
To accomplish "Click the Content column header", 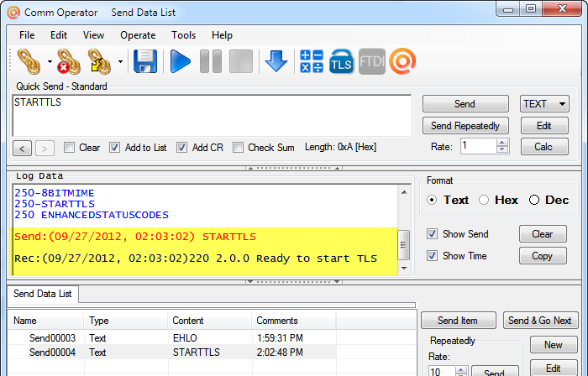I will 210,321.
